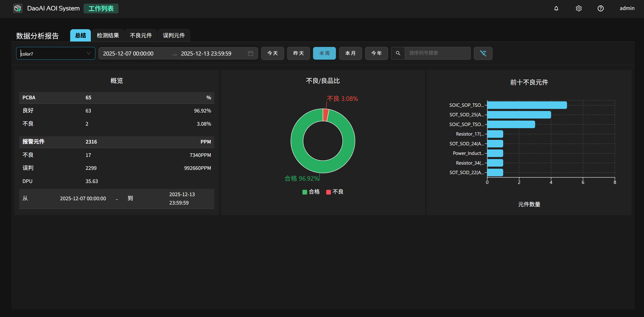The image size is (644, 317).
Task: Open the start date 2025-12-07 picker
Action: tap(128, 54)
